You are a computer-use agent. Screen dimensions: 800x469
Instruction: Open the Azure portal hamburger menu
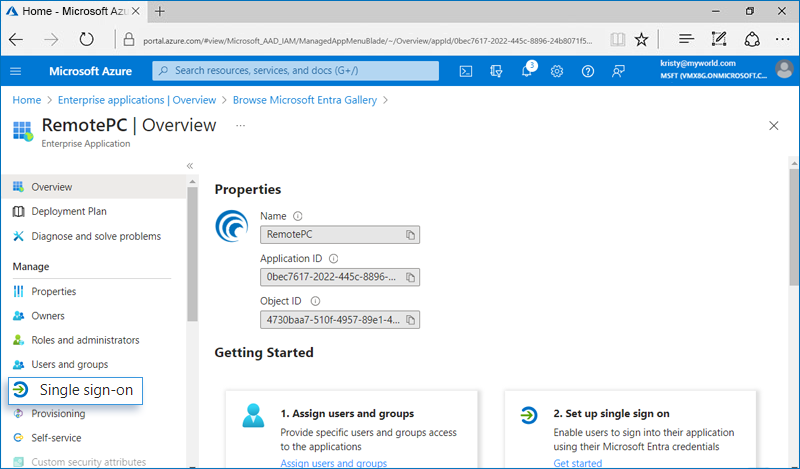pos(15,71)
